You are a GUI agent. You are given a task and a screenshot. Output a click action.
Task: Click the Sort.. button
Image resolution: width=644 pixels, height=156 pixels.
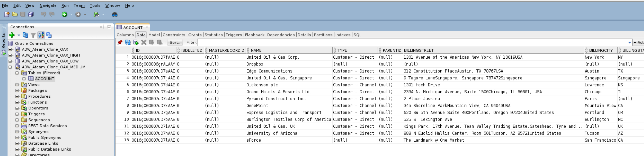tap(175, 43)
